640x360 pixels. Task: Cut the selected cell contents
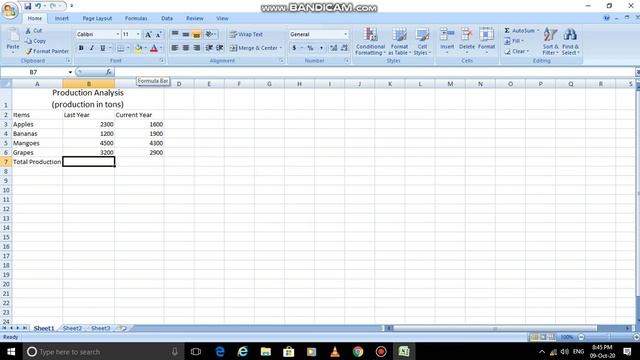(x=34, y=31)
